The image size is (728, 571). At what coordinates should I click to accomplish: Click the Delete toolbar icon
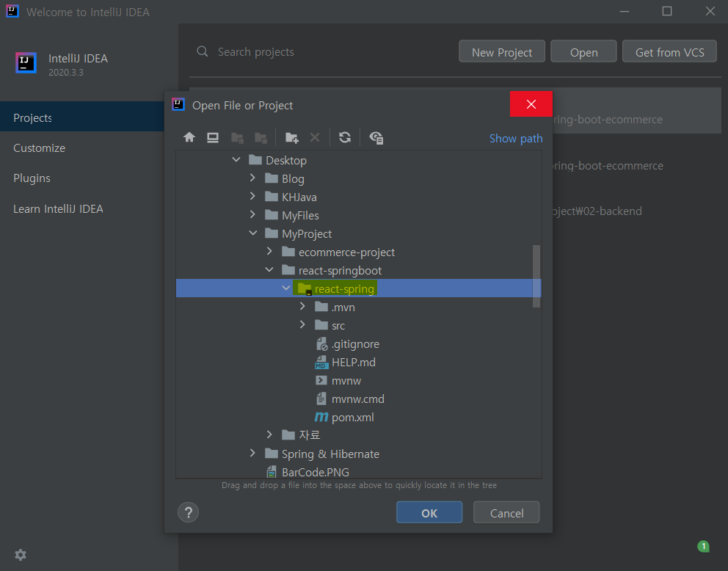pos(315,137)
